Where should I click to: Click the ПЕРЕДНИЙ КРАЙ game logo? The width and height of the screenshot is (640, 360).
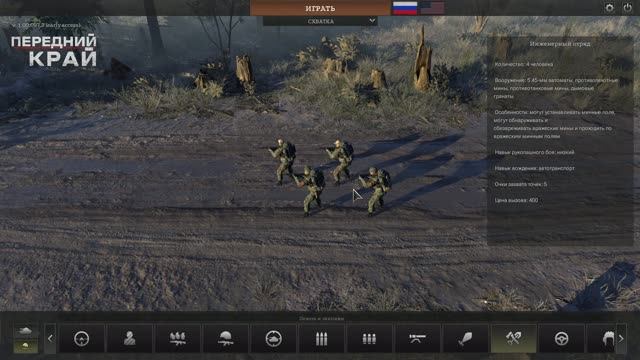tap(54, 51)
